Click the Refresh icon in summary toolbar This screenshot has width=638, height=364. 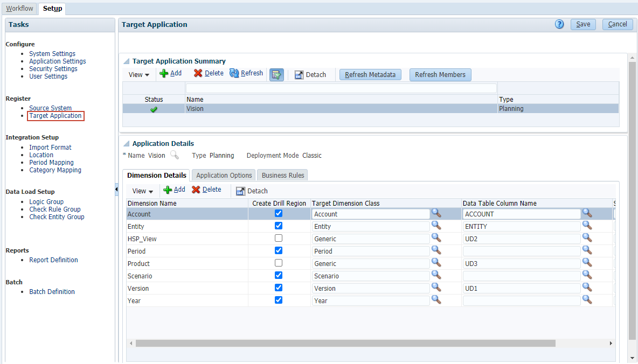click(234, 74)
